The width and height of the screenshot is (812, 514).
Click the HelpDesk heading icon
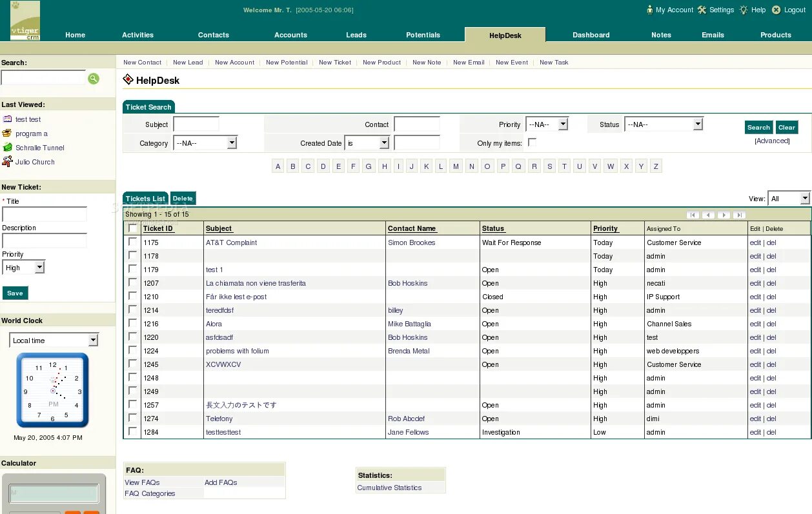coord(128,79)
